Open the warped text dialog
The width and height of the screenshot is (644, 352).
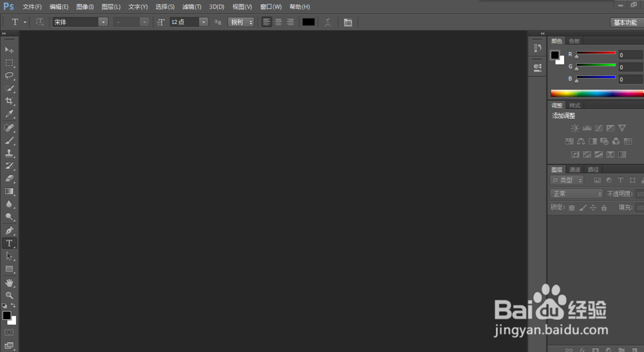tap(328, 22)
